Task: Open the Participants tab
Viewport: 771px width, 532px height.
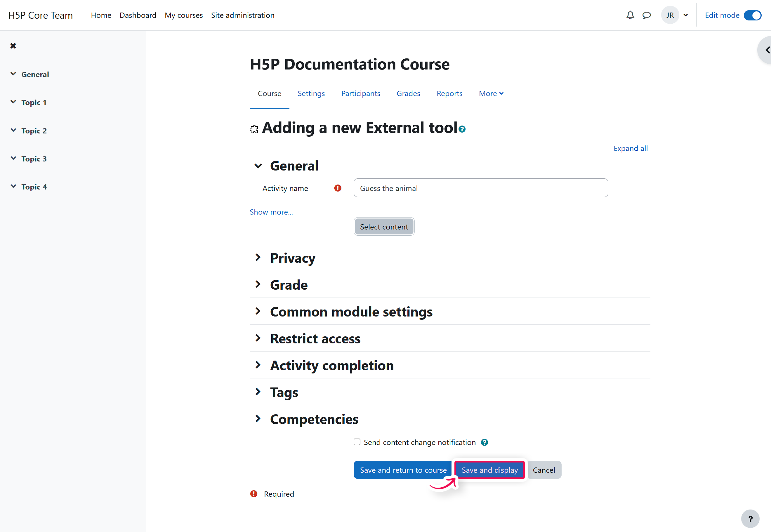Action: point(361,94)
